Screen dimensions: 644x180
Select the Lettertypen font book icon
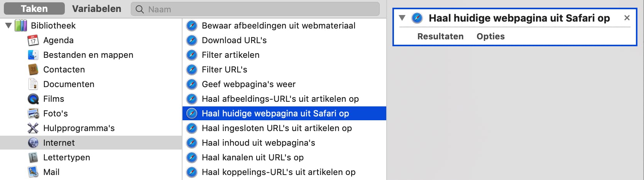33,158
